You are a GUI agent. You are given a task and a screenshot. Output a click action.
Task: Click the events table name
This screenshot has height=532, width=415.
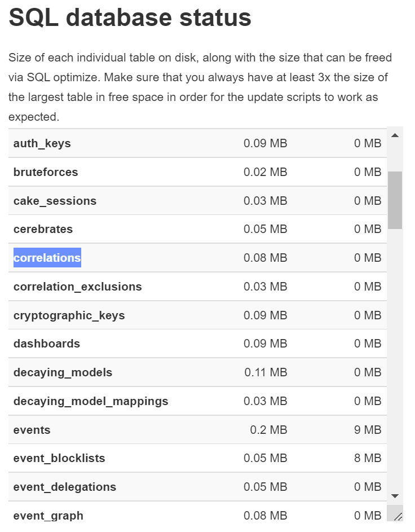[x=32, y=430]
